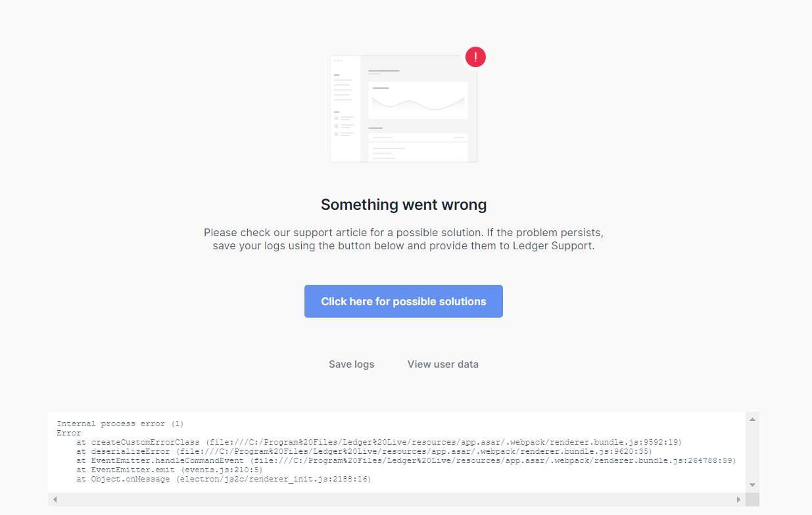Click the scroll right arrow below the log
812x515 pixels.
point(738,500)
